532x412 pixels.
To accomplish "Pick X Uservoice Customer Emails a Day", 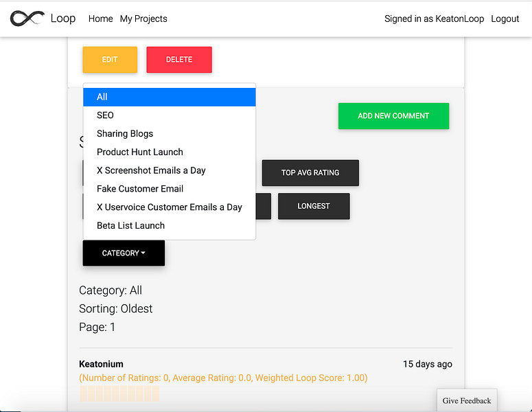I will point(170,207).
